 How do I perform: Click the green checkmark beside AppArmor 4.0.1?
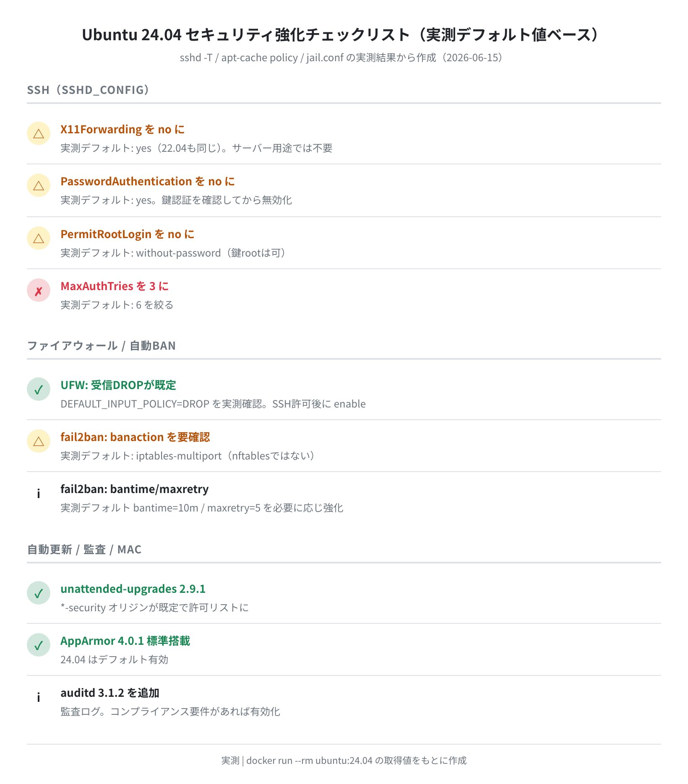click(x=39, y=645)
